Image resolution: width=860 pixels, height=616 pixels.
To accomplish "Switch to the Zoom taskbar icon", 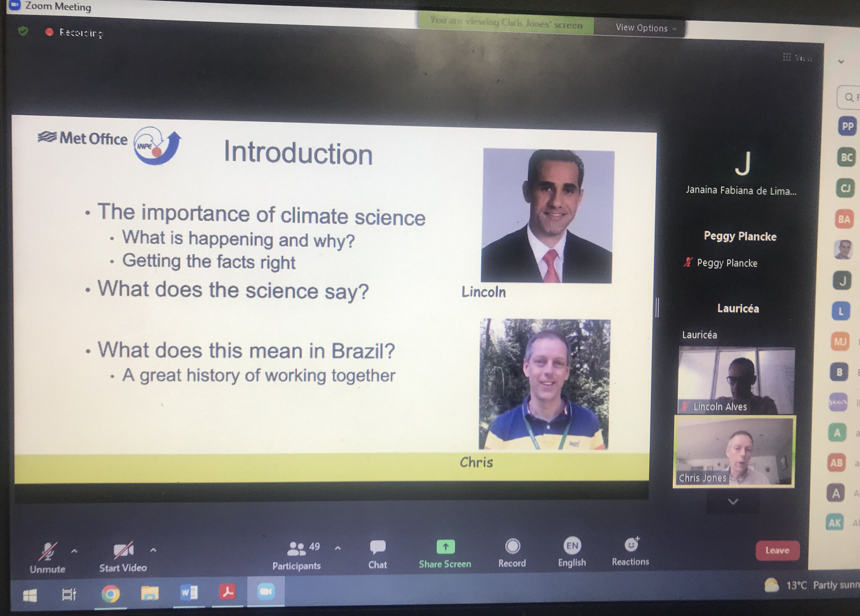I will click(x=266, y=592).
